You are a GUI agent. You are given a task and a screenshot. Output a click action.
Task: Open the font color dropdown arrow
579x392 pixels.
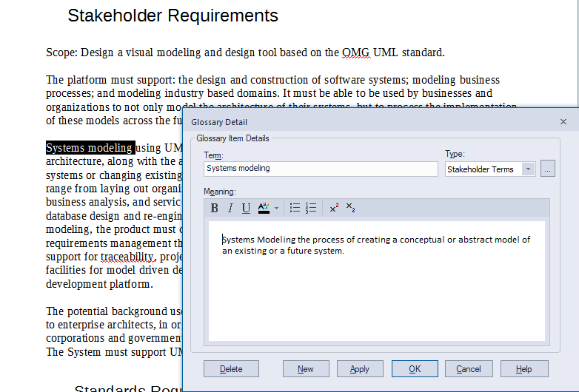pos(276,209)
